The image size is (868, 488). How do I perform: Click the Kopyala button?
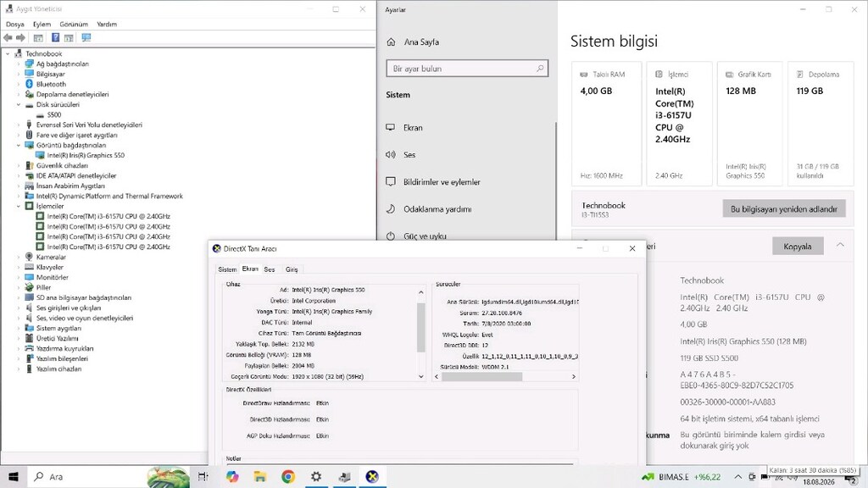pyautogui.click(x=798, y=247)
